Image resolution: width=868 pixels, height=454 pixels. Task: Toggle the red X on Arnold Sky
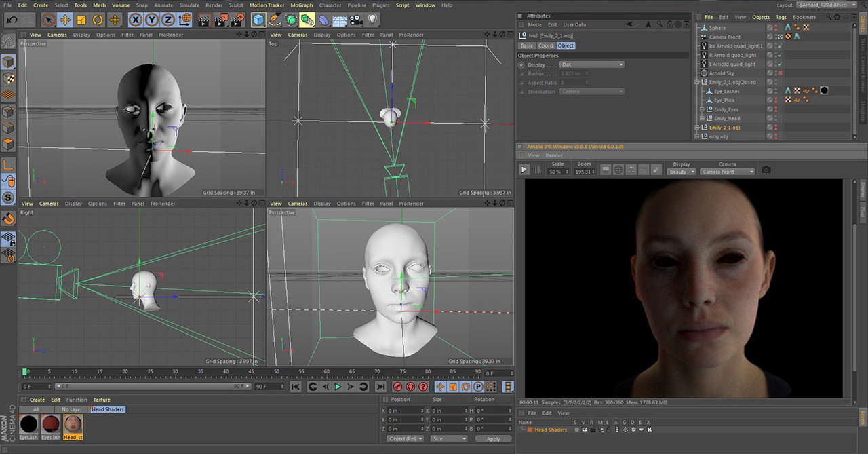coord(781,73)
